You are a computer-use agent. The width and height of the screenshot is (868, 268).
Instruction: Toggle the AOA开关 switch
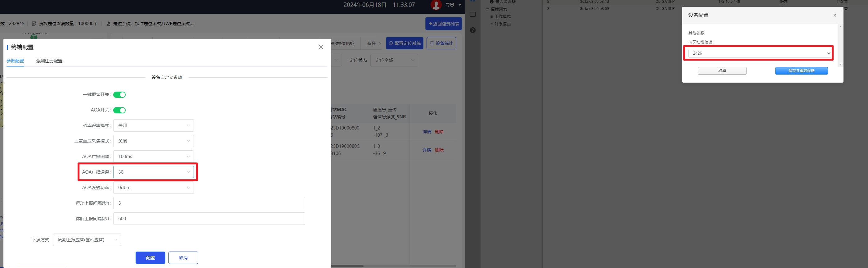coord(119,110)
